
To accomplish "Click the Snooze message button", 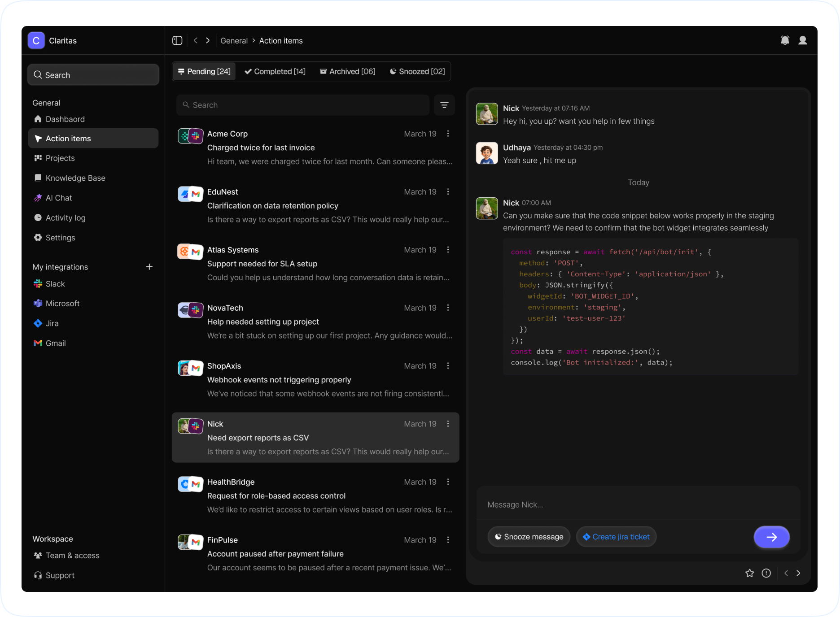I will point(529,537).
